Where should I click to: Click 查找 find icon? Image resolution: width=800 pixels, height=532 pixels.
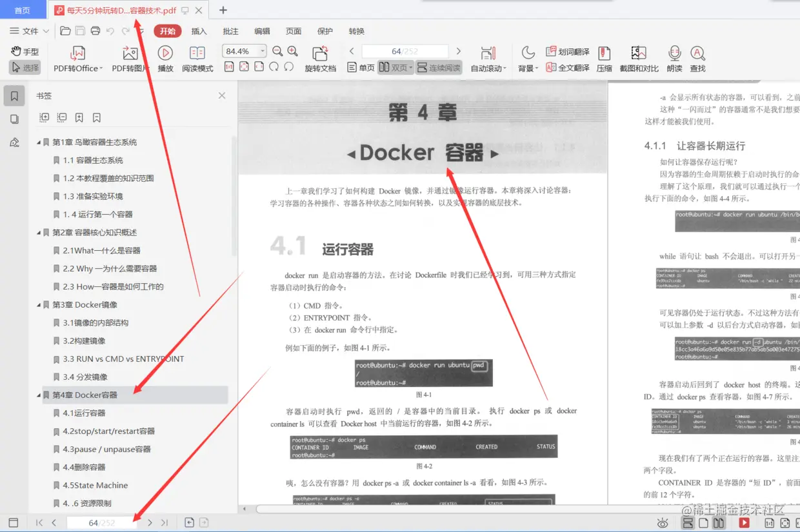tap(697, 59)
